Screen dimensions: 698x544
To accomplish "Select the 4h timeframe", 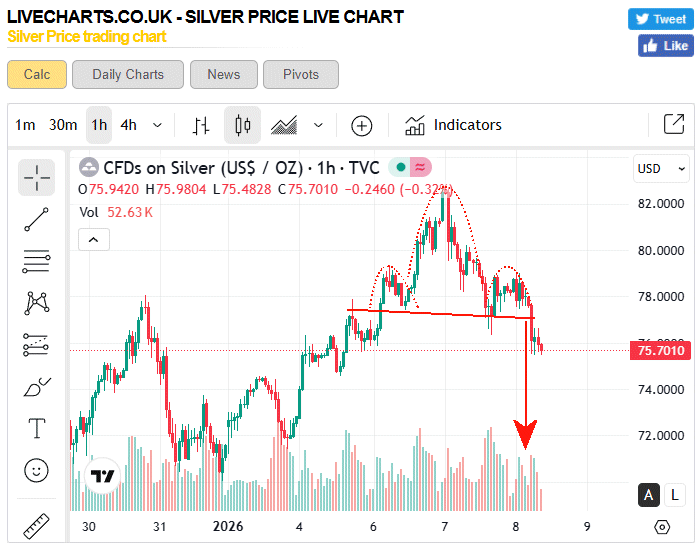I will click(128, 125).
